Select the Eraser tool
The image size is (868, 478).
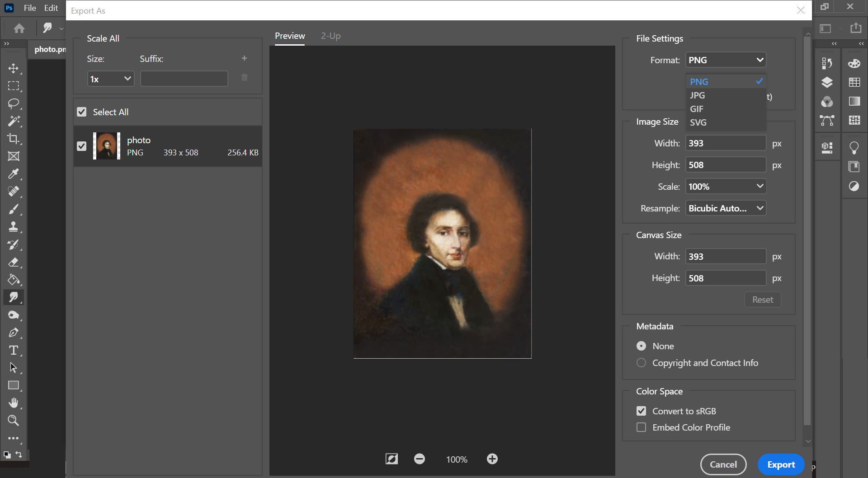point(14,262)
